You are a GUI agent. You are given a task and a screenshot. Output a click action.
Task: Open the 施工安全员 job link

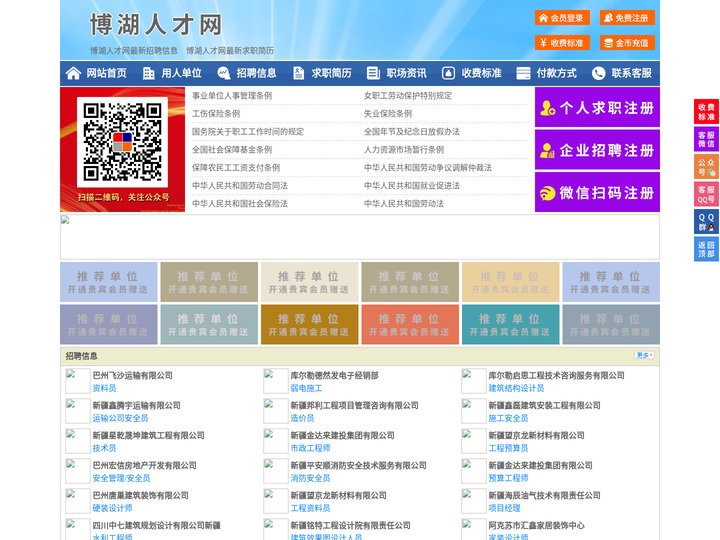point(508,418)
